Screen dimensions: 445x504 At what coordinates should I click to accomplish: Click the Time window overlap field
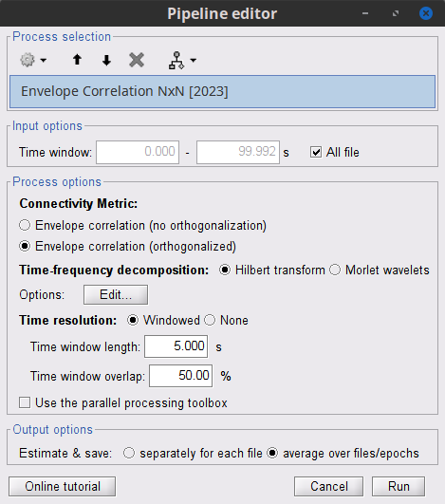tap(180, 376)
